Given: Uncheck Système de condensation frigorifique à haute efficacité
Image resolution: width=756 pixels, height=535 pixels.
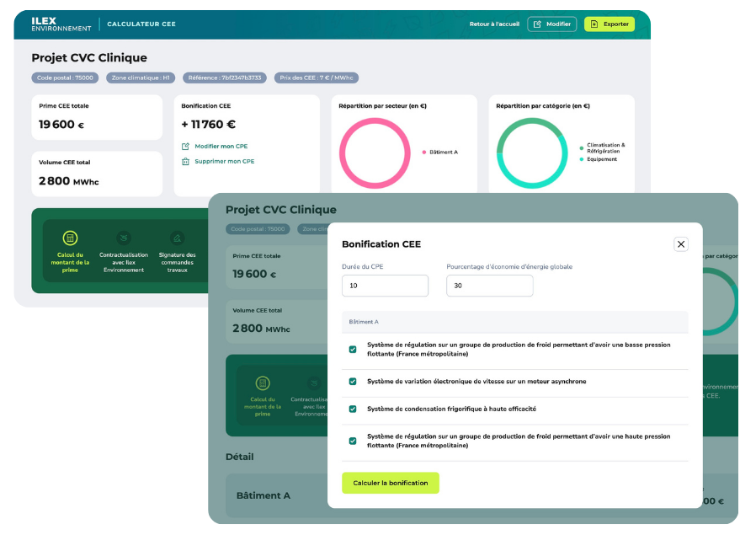Looking at the screenshot, I should [353, 409].
